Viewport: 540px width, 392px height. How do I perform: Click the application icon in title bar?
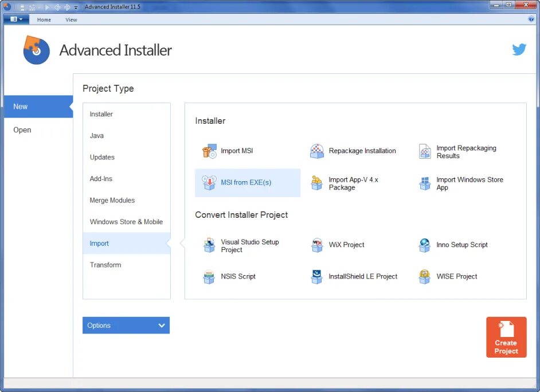(x=7, y=6)
